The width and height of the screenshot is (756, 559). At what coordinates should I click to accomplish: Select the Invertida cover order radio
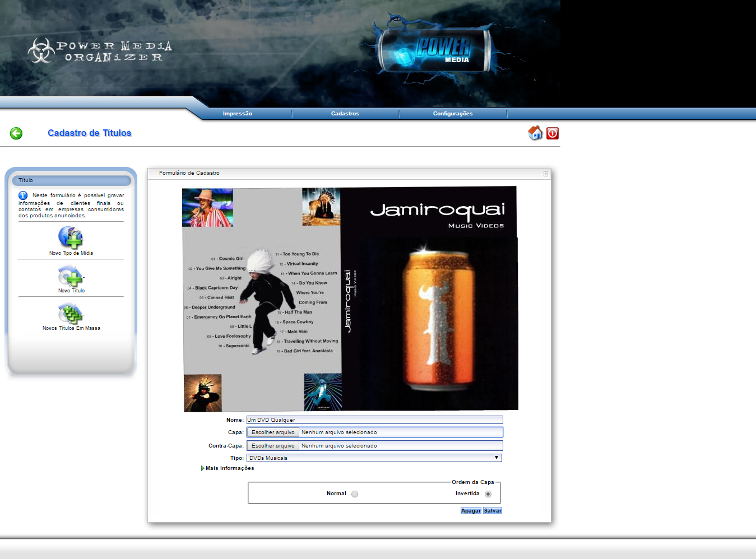(488, 494)
